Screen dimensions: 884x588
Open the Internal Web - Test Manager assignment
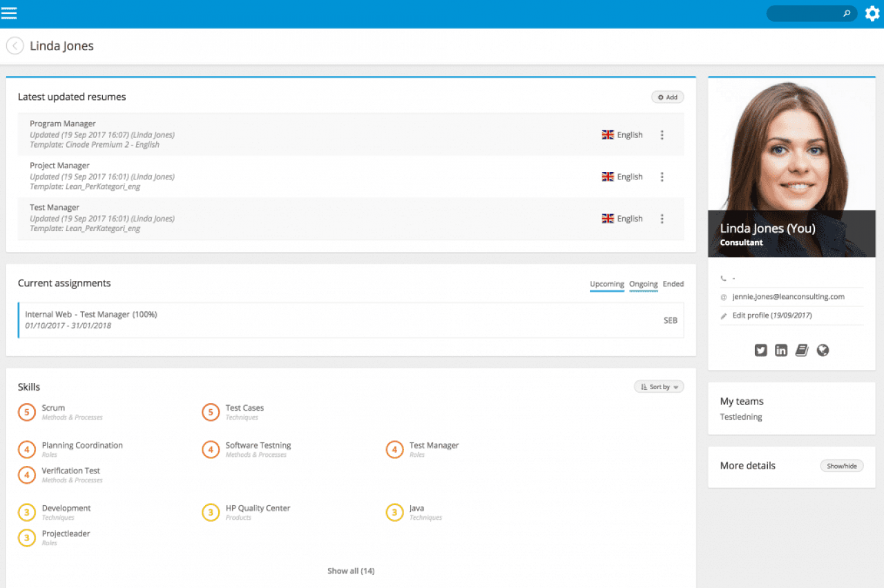[91, 315]
